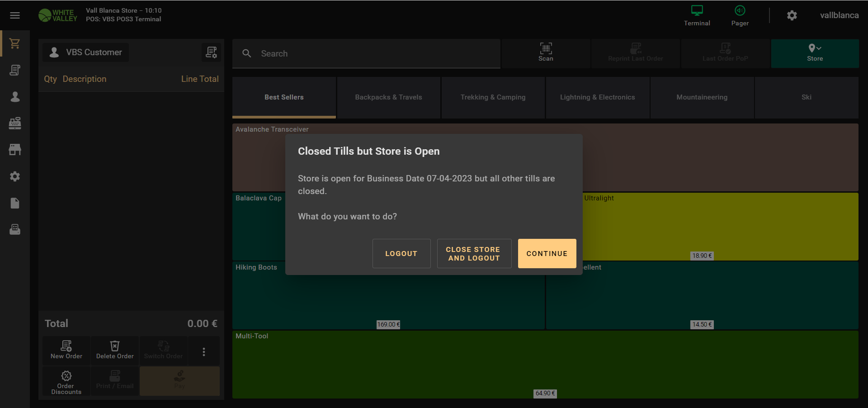The image size is (868, 408).
Task: Click Last Order PoP
Action: tap(725, 53)
